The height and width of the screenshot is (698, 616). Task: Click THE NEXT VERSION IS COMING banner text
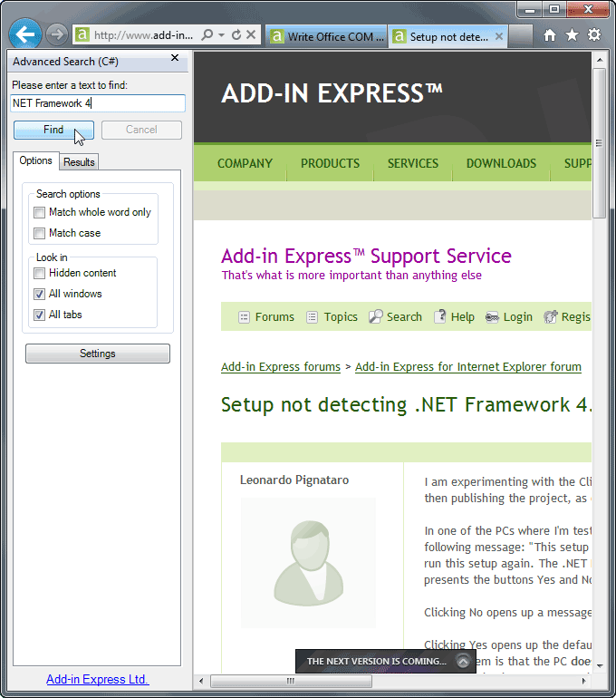coord(376,662)
